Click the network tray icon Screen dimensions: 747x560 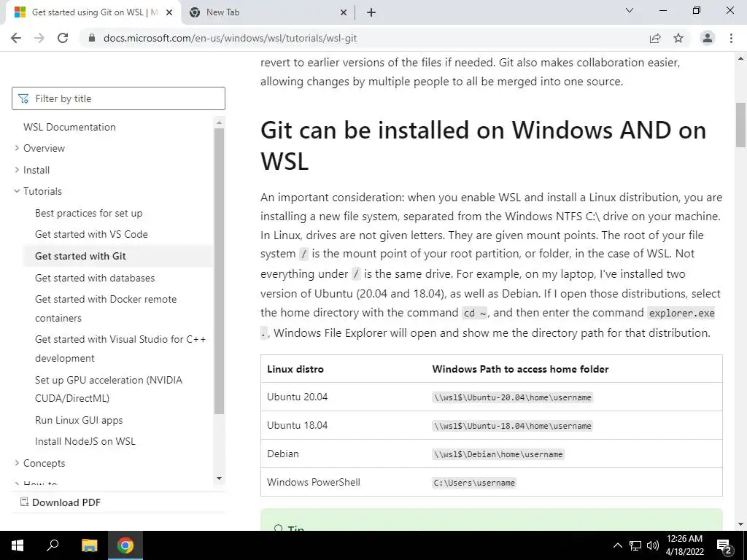point(635,545)
